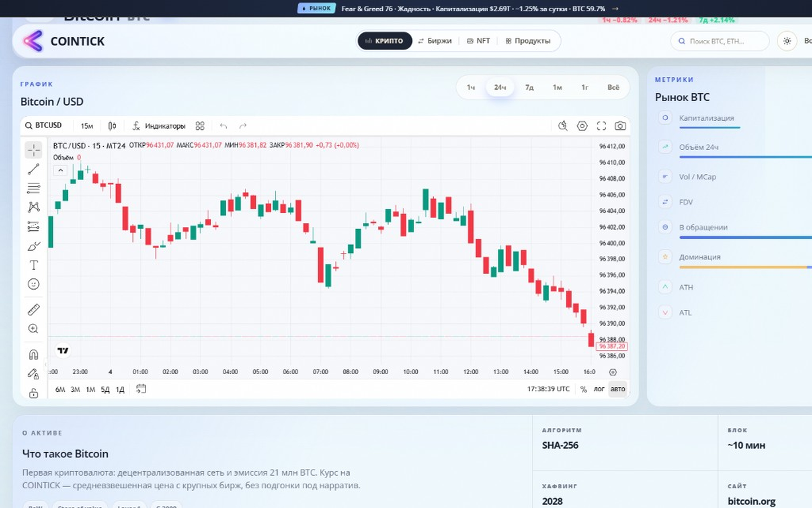
Task: Open the indicator templates grid icon
Action: coord(200,126)
